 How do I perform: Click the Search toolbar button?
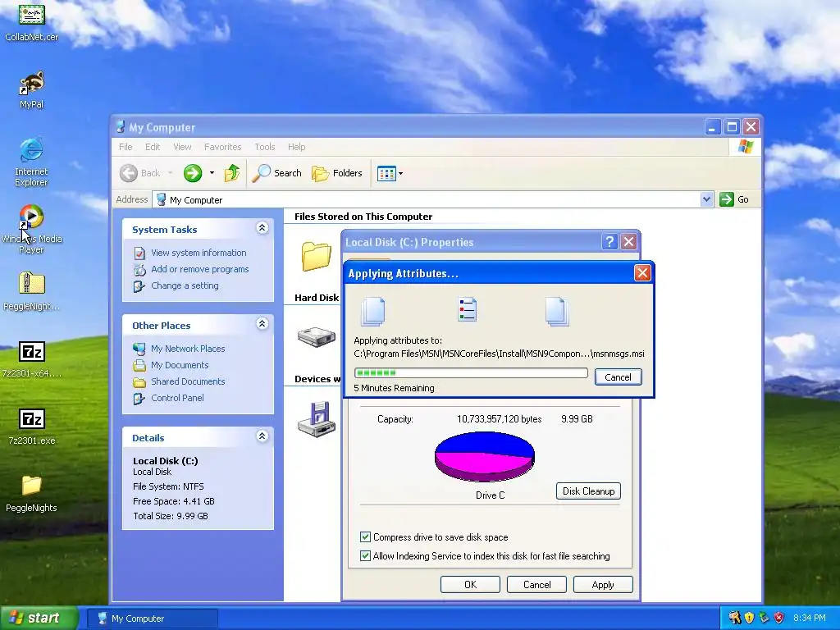pos(276,173)
